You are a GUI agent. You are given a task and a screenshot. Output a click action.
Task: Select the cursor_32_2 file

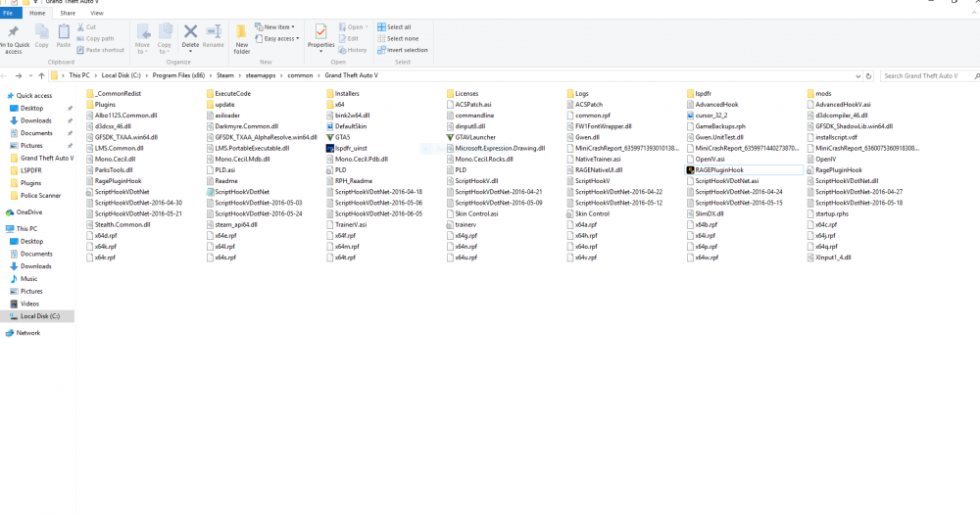click(707, 116)
